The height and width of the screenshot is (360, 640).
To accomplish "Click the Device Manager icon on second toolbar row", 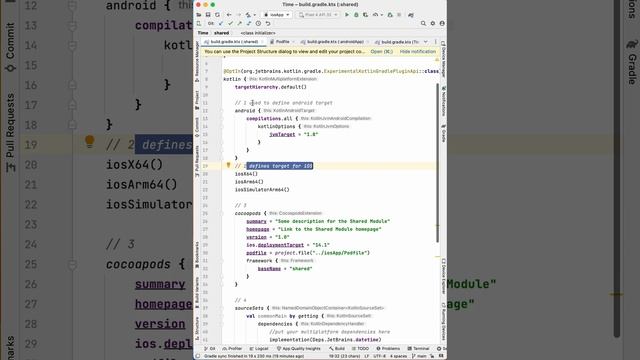I will click(199, 24).
